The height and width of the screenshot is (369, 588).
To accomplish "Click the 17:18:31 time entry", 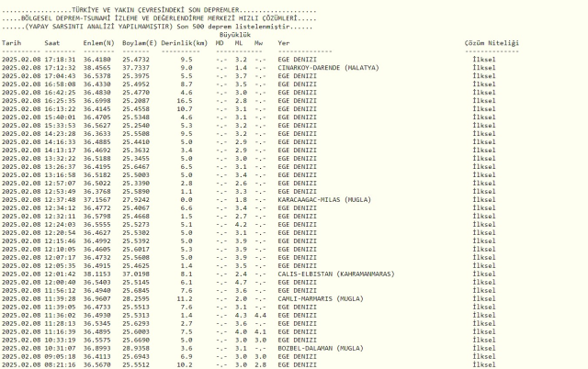I will point(58,58).
